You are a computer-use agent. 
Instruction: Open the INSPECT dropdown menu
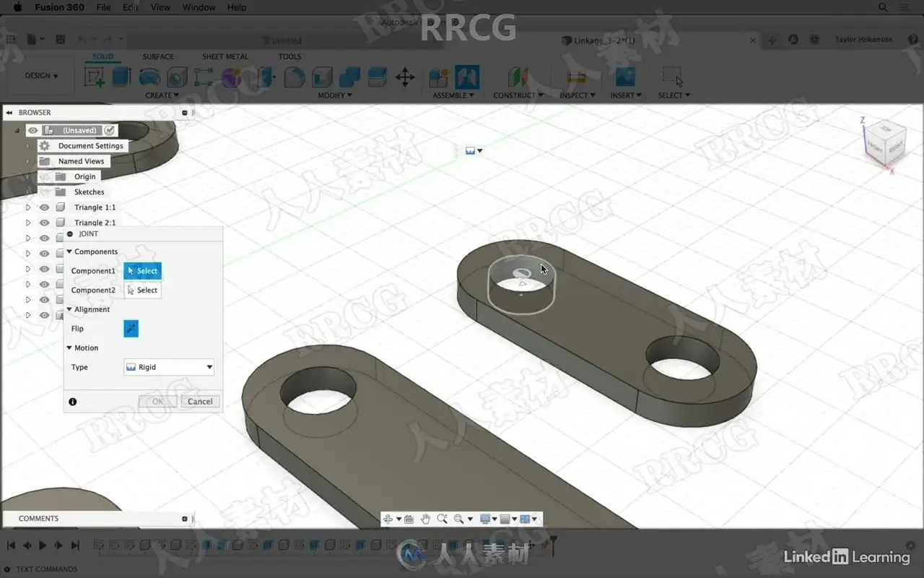point(577,95)
